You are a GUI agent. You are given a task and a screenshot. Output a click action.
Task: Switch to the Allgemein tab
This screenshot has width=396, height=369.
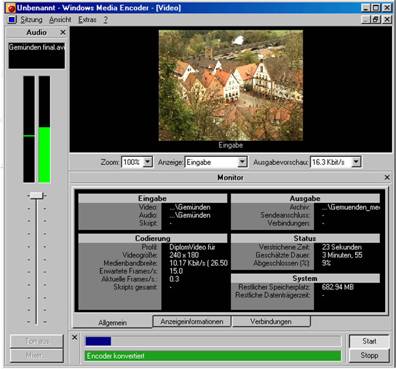click(x=112, y=322)
